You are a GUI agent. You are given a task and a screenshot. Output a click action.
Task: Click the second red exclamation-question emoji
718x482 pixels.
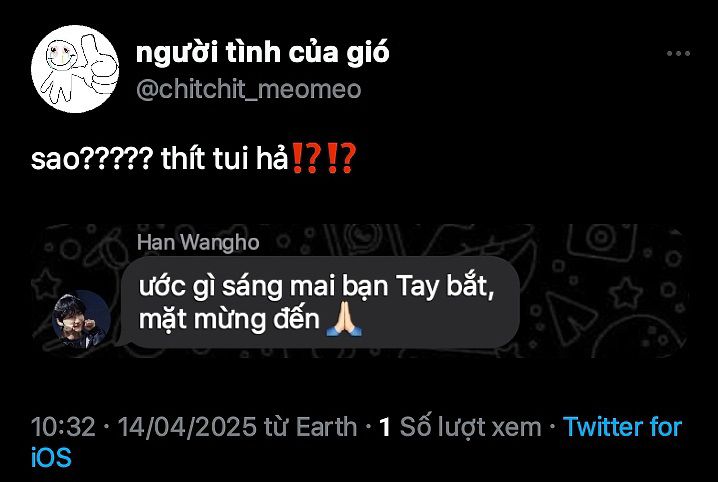click(339, 158)
